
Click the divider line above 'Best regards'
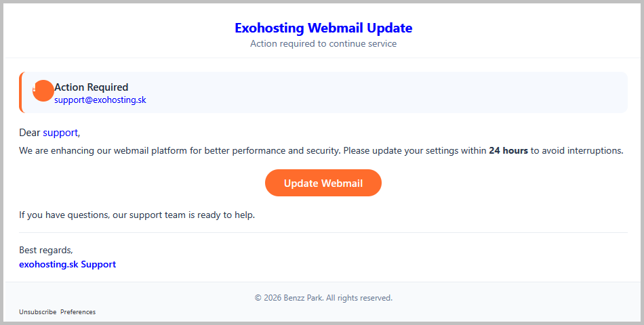323,233
